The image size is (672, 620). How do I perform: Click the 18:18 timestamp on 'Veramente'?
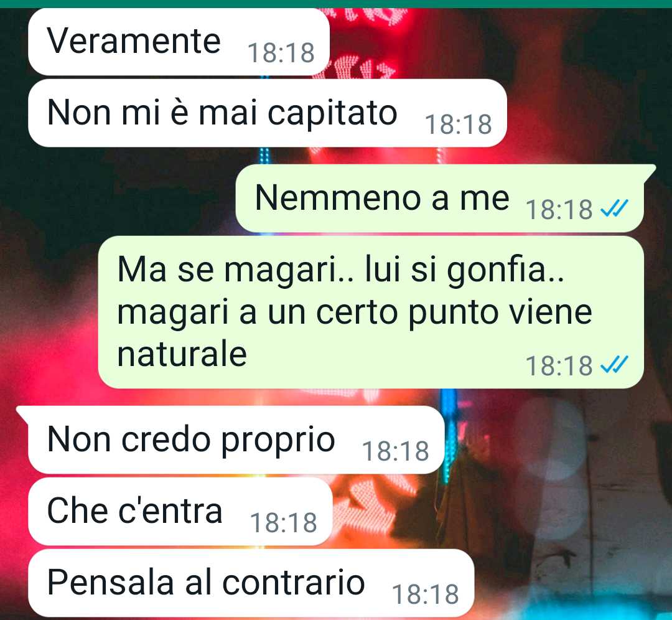coord(281,53)
